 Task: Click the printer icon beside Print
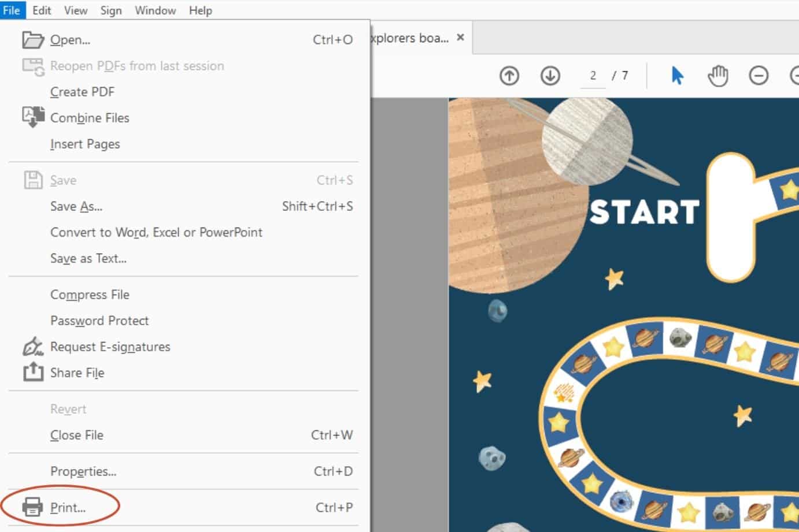pos(34,507)
